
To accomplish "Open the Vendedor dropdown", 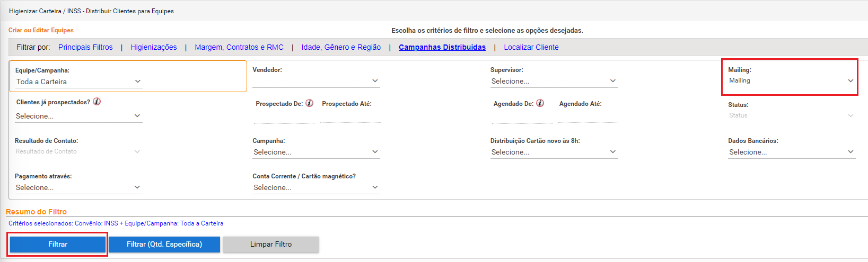I will tap(316, 81).
